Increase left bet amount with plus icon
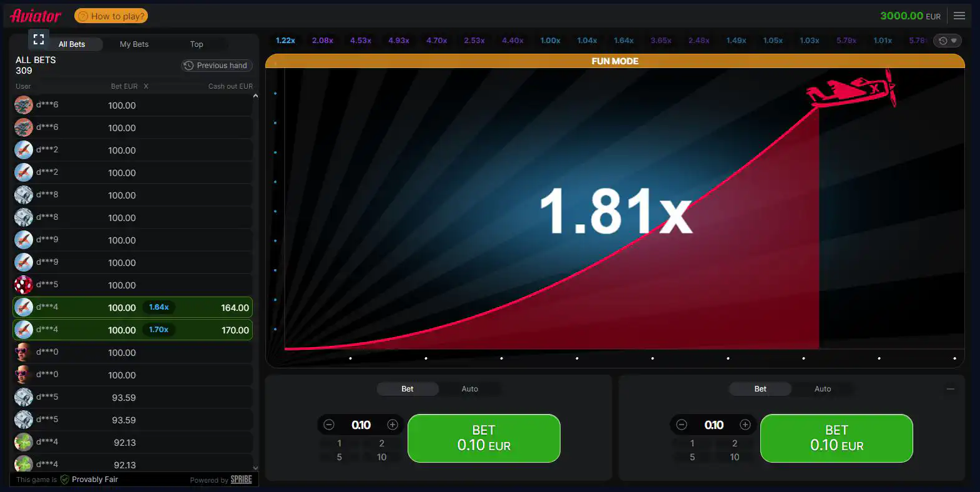 [393, 425]
